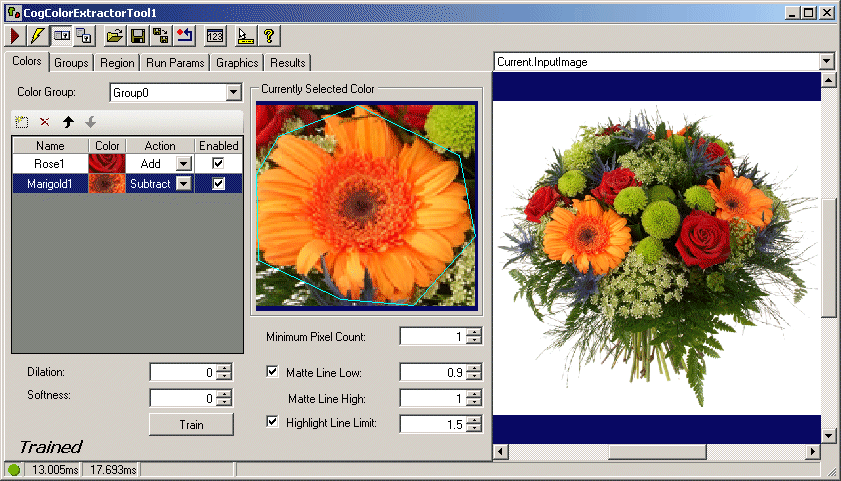The height and width of the screenshot is (481, 841).
Task: Click the lightning bolt electric mode icon
Action: tap(37, 36)
